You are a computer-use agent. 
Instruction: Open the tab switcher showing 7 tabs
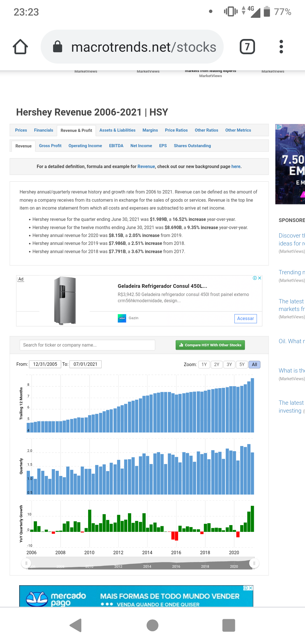pyautogui.click(x=247, y=47)
